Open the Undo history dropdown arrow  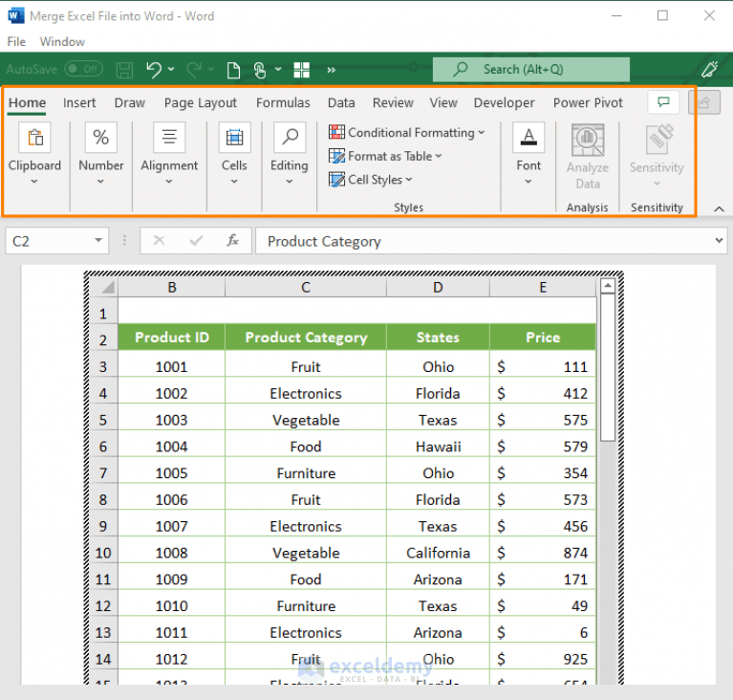click(x=171, y=69)
